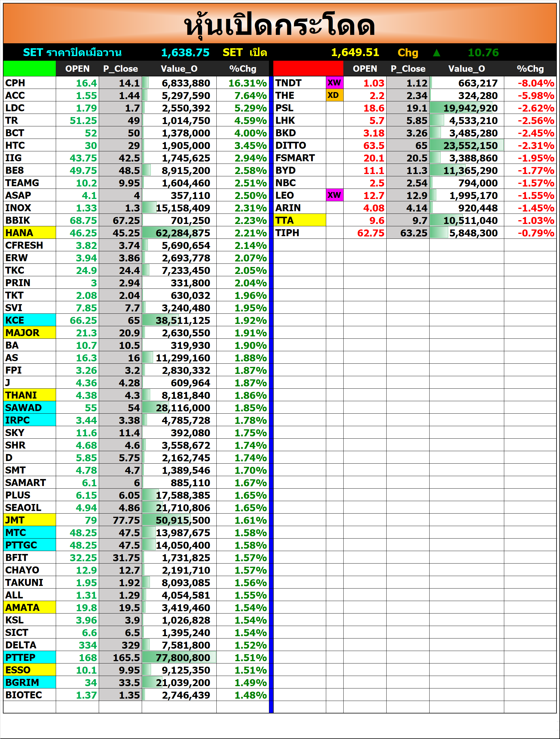Click the KCE cyan highlighted symbol
Viewport: 560px width, 739px height.
pyautogui.click(x=29, y=320)
